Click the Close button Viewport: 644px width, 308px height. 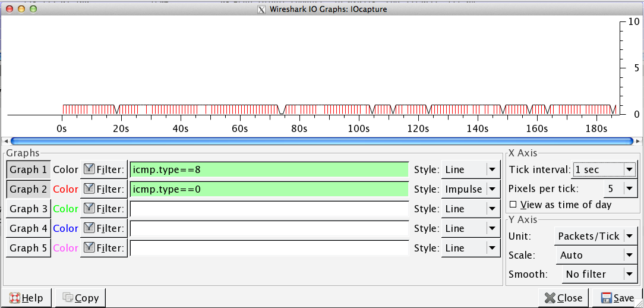coord(563,298)
